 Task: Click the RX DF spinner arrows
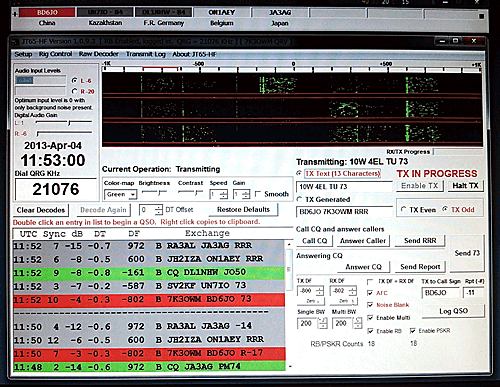[353, 291]
